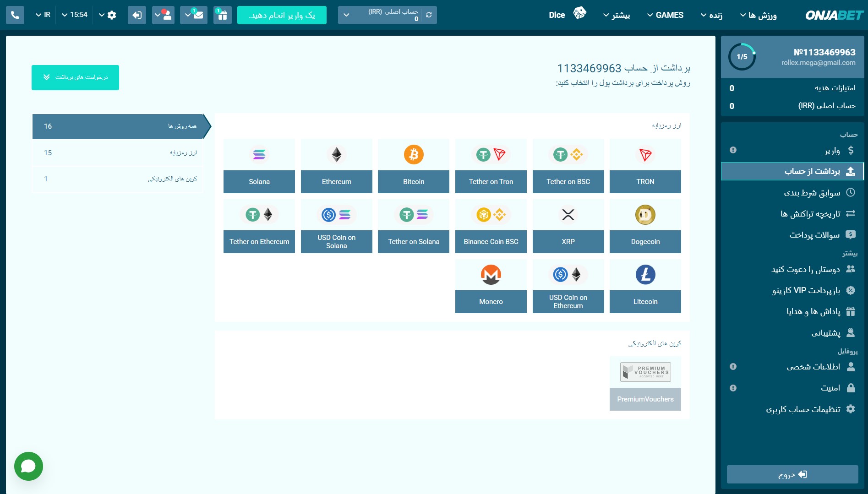
Task: Select the Tether on Solana icon
Action: pos(414,215)
